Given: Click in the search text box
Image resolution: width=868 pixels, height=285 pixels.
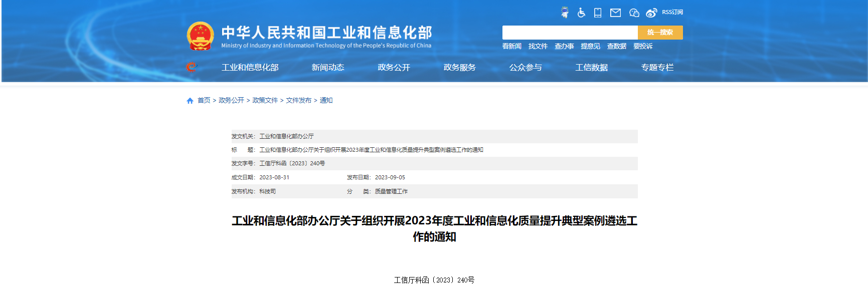Looking at the screenshot, I should (570, 33).
